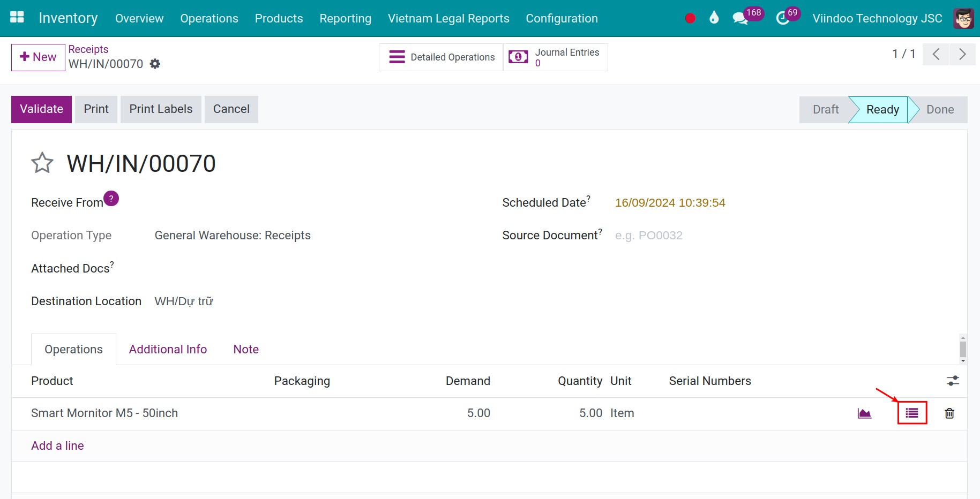Click Serial Numbers column header
980x499 pixels.
click(x=710, y=381)
